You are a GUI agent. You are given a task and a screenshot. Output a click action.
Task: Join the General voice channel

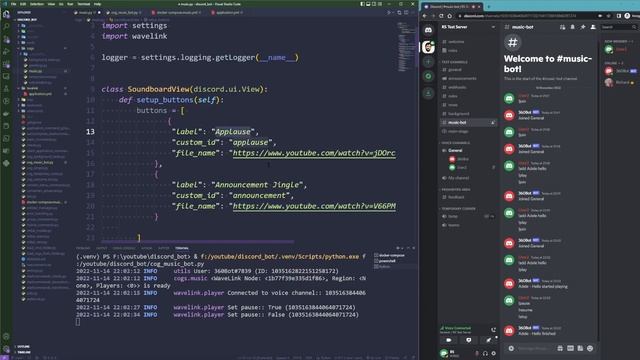[455, 151]
